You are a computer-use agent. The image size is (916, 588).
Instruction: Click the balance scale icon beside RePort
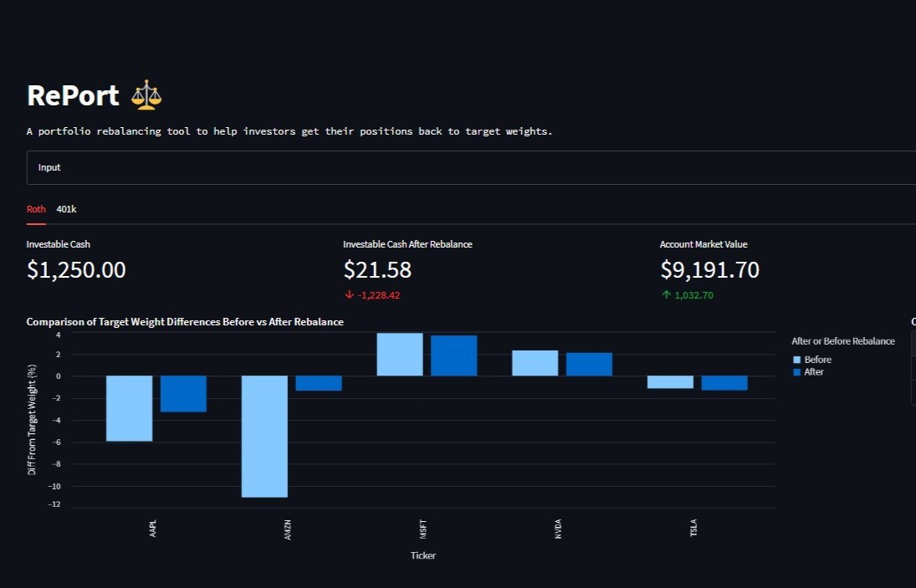click(x=146, y=95)
